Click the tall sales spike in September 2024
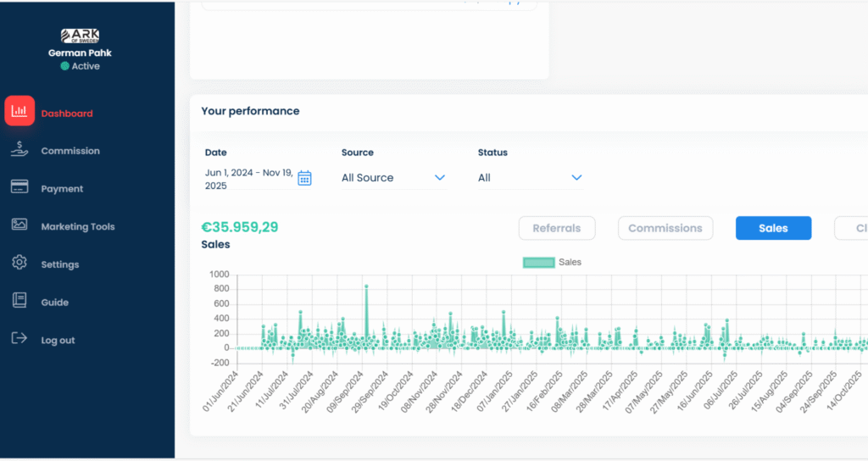 pyautogui.click(x=366, y=288)
